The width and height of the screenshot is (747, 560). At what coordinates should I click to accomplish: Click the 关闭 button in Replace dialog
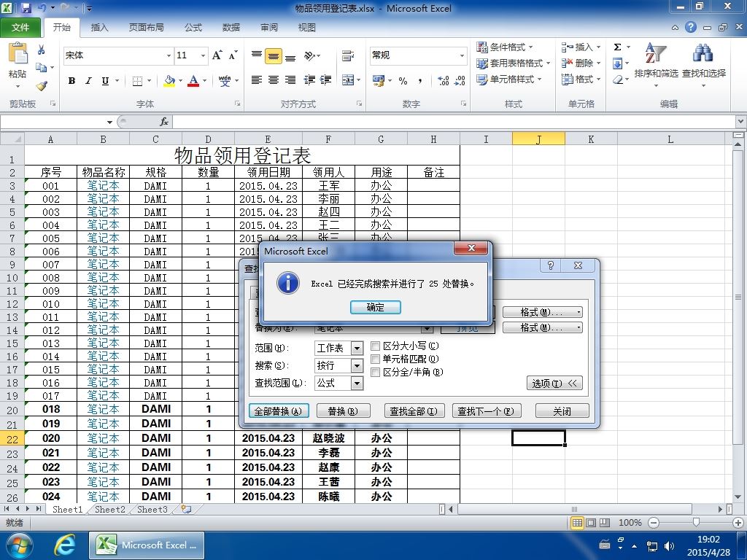[x=562, y=411]
